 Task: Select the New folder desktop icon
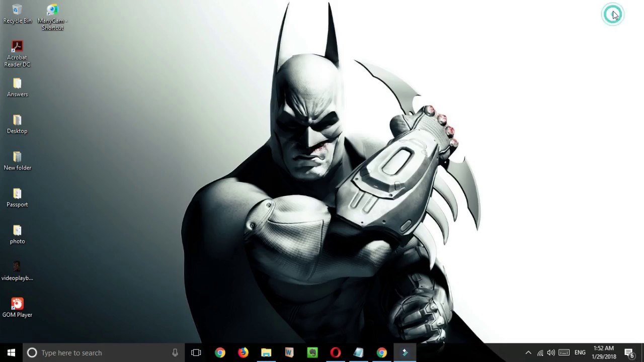pos(17,161)
